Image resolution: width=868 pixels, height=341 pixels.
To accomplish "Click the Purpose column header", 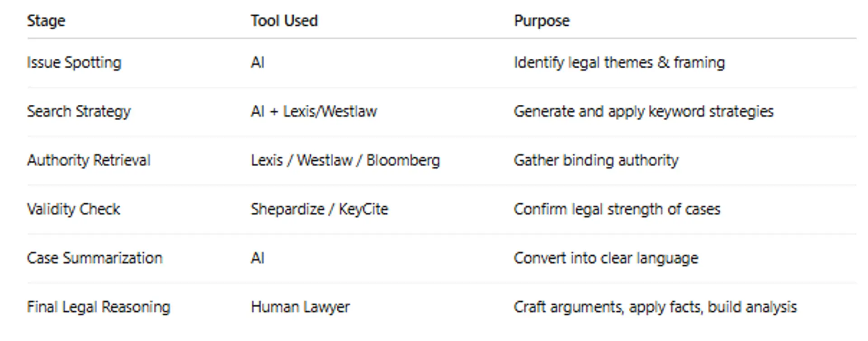I will pyautogui.click(x=542, y=21).
